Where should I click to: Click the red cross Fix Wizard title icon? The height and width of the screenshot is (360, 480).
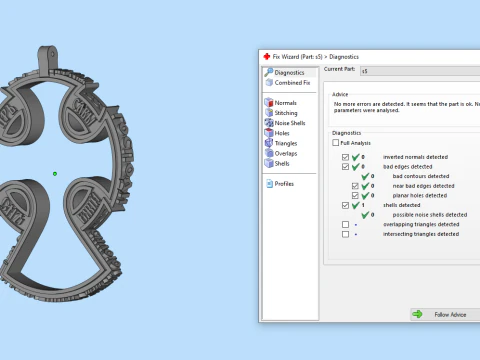267,56
